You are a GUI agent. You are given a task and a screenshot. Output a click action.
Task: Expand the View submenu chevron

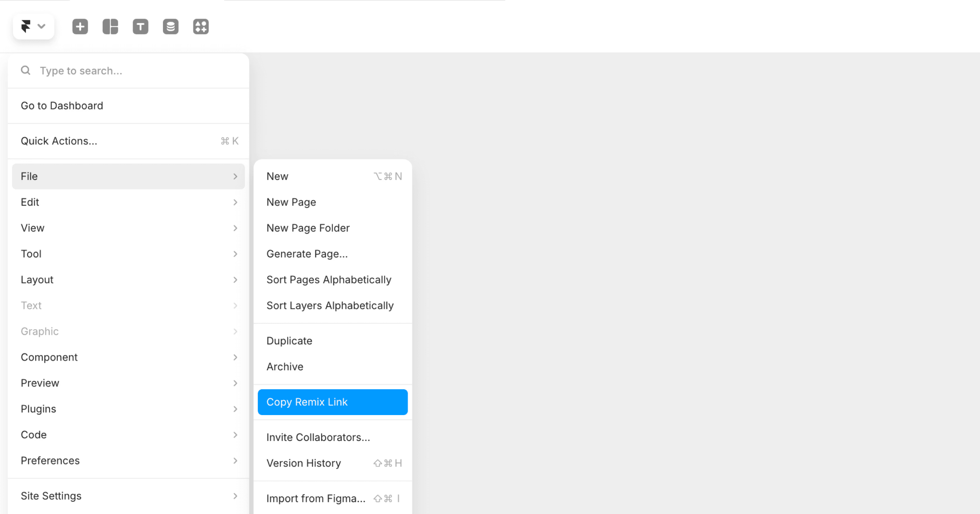(236, 228)
